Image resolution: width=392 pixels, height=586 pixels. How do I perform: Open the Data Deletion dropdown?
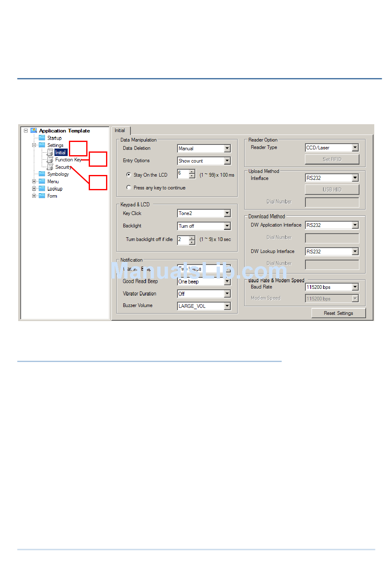[227, 148]
